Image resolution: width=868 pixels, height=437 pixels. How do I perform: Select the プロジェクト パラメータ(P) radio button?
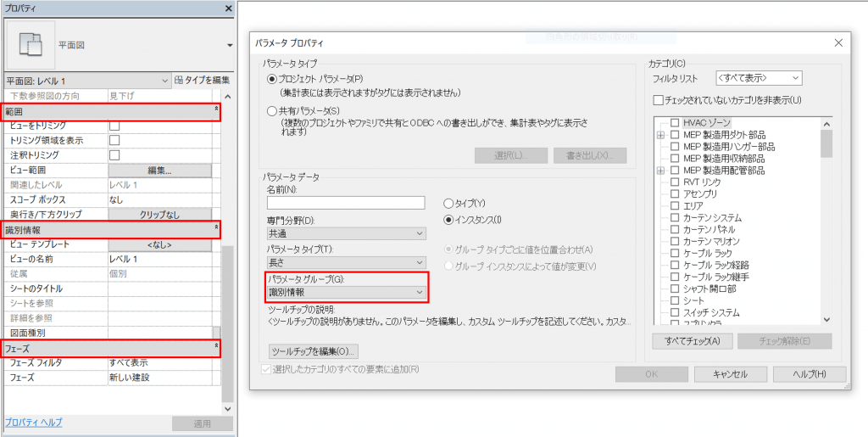(271, 79)
